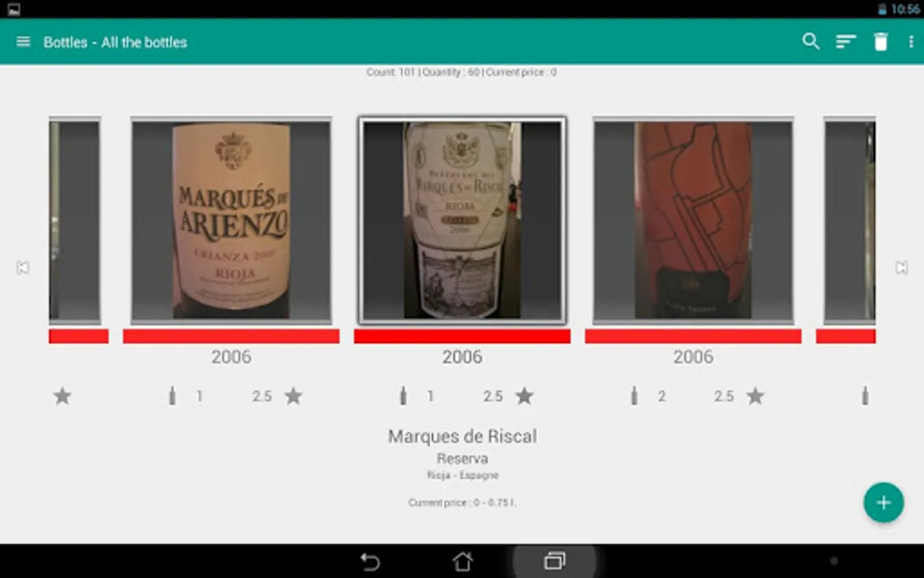Click the red color bar under Marques de Riscal
The width and height of the screenshot is (924, 578).
click(462, 337)
